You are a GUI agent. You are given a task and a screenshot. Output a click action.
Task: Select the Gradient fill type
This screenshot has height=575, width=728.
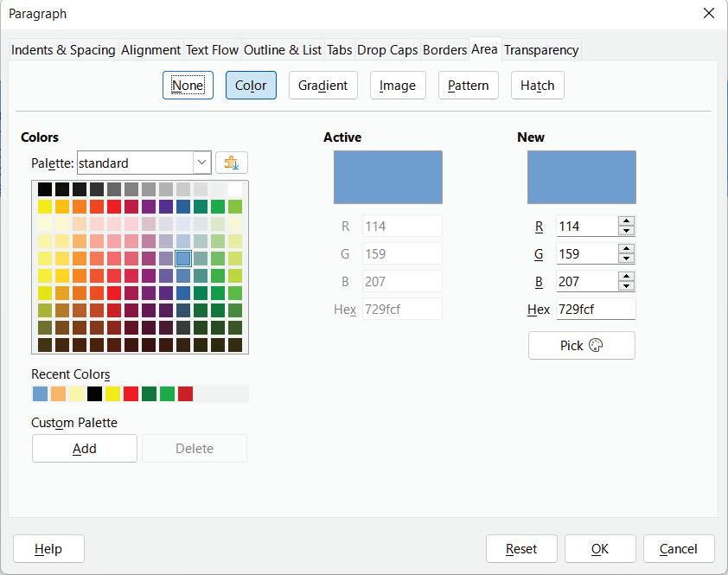(322, 86)
